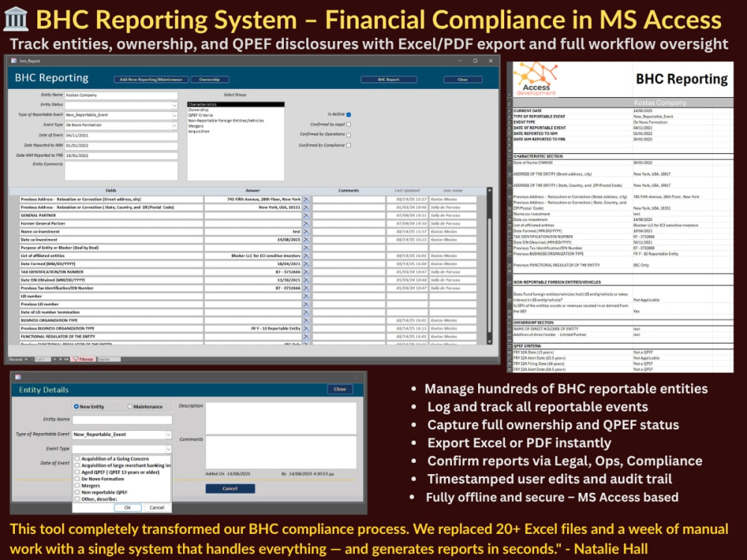Viewport: 747px width, 560px height.
Task: Clear the New York, USA, 10151 answer
Action: pos(306,208)
